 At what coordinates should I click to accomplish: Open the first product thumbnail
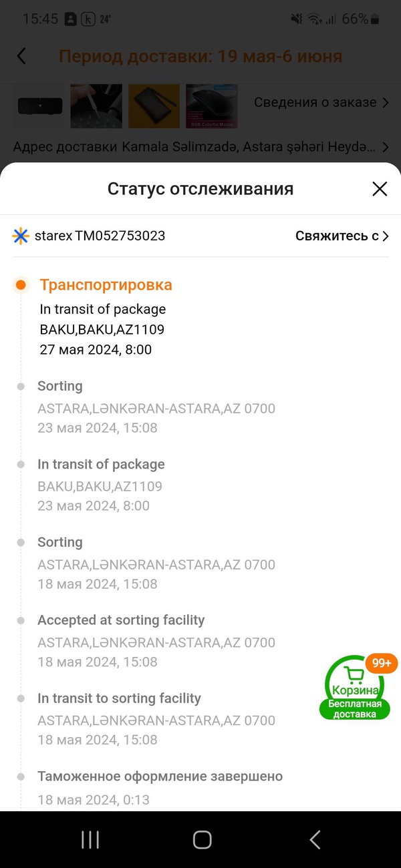coord(39,105)
